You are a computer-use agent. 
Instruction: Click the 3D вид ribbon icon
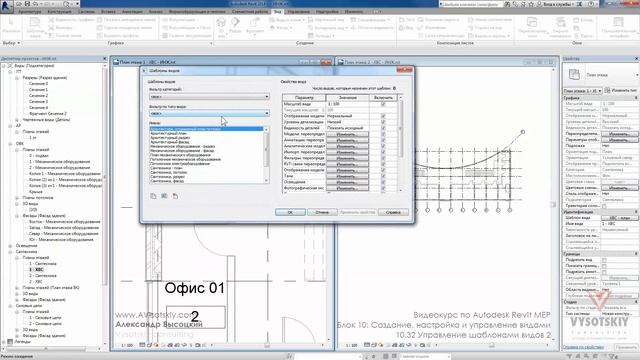point(221,27)
